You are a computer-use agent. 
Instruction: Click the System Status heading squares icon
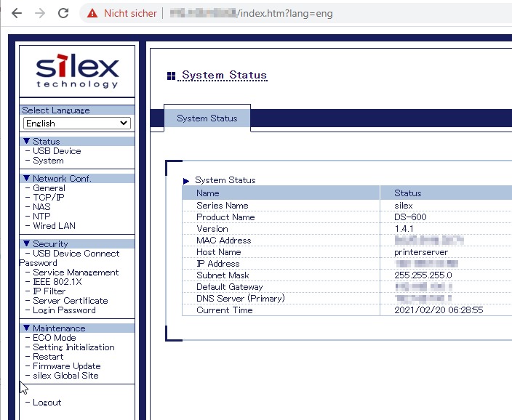(171, 76)
